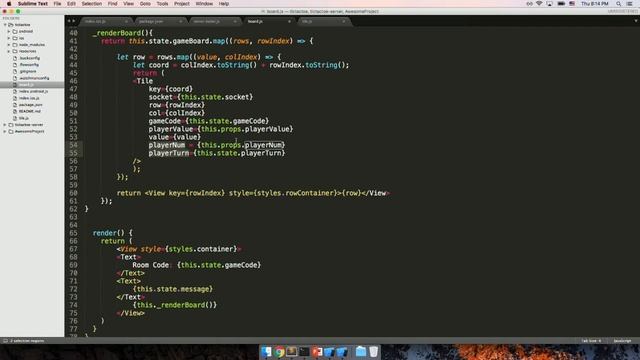Image resolution: width=640 pixels, height=360 pixels.
Task: Open the Find menu
Action: tap(113, 4)
